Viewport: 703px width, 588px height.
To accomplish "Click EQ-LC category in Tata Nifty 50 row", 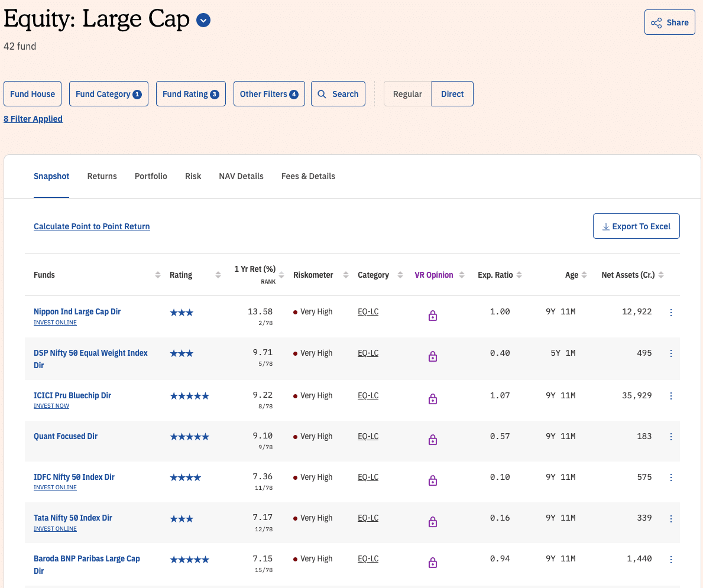I will click(368, 518).
